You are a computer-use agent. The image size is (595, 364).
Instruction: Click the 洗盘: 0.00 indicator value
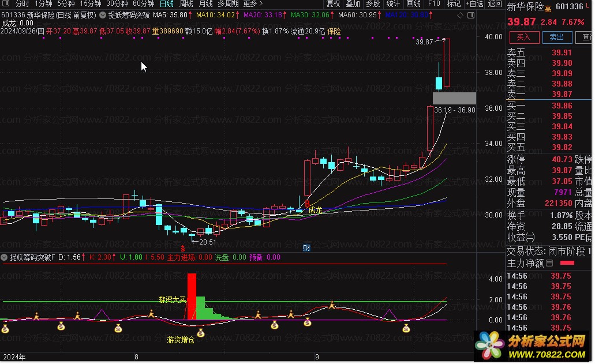pos(231,257)
